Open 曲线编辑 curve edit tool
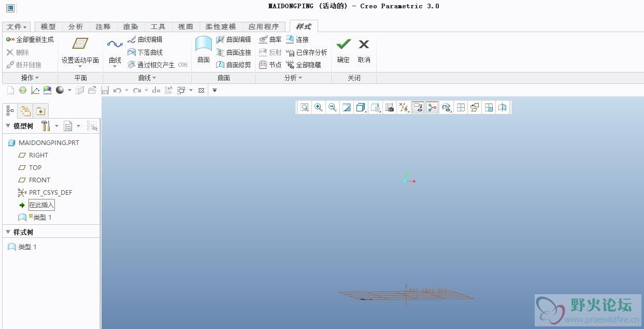Image resolution: width=644 pixels, height=329 pixels. coord(145,39)
